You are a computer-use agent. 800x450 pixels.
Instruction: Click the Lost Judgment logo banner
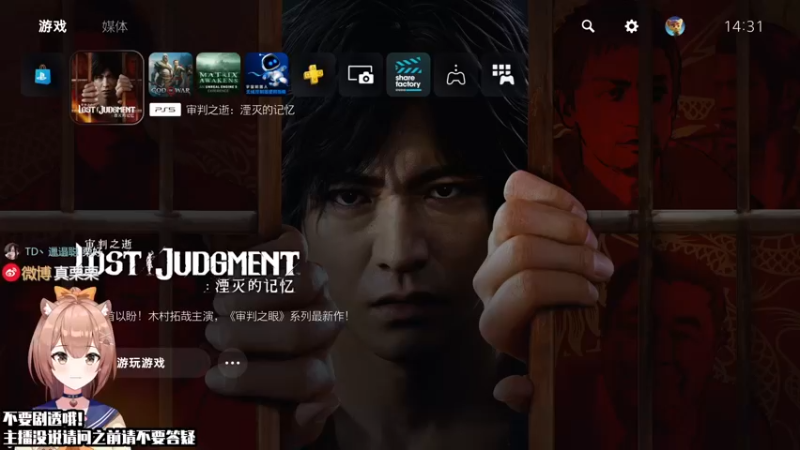(x=189, y=267)
